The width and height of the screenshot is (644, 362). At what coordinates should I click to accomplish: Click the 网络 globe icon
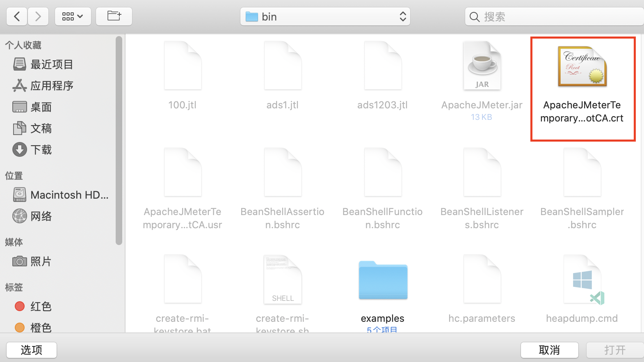click(20, 216)
